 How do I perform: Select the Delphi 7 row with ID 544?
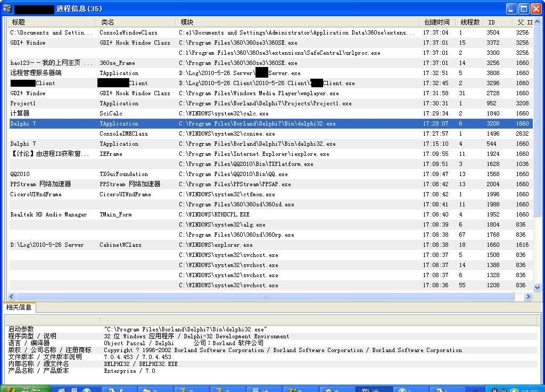pos(271,144)
